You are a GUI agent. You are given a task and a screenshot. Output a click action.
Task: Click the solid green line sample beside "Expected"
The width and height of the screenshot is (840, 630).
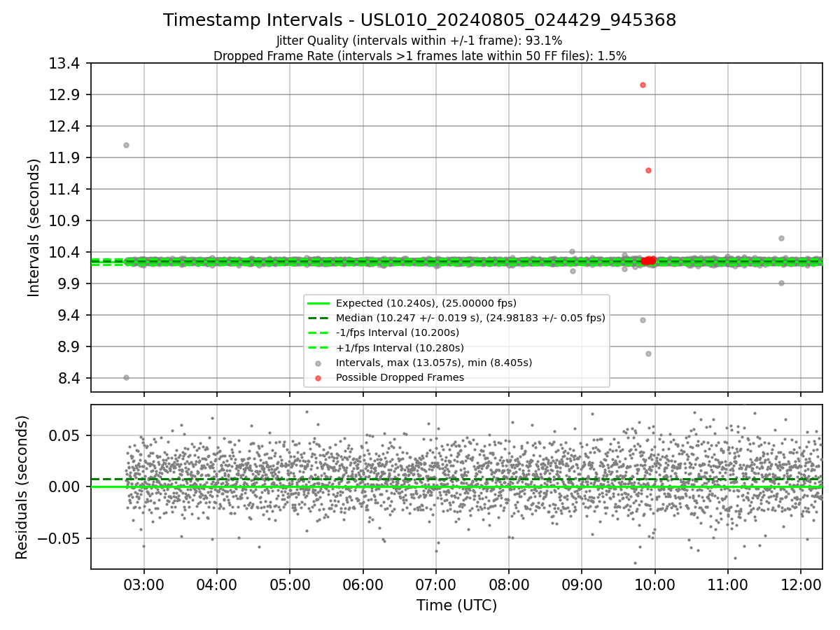[318, 303]
